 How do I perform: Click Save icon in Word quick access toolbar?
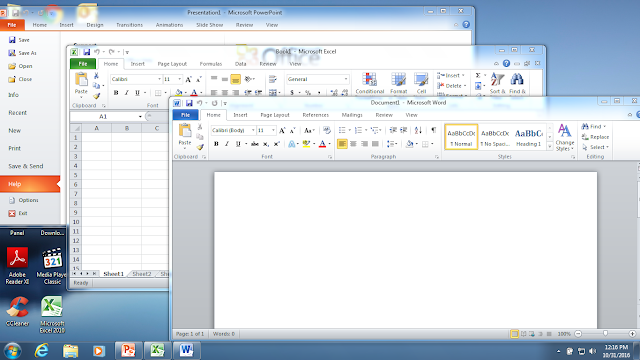(x=189, y=103)
